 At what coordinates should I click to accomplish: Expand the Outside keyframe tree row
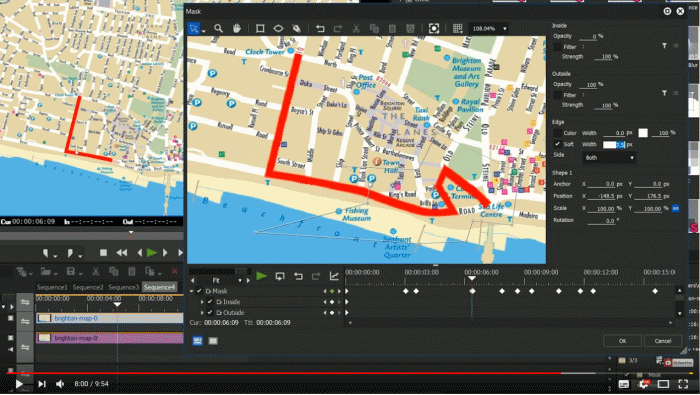pyautogui.click(x=202, y=312)
